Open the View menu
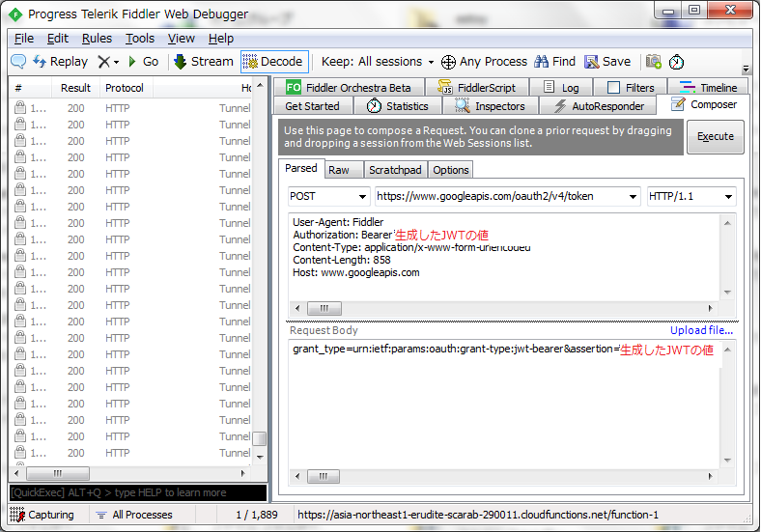 [x=181, y=39]
